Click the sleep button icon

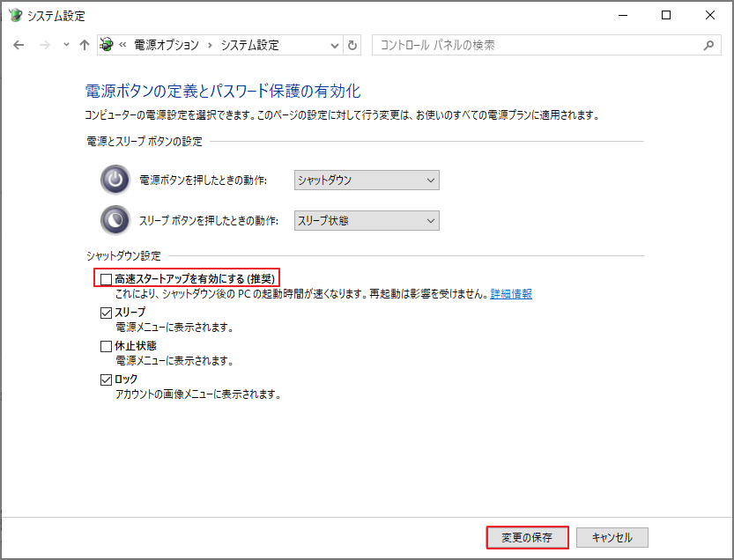coord(115,220)
